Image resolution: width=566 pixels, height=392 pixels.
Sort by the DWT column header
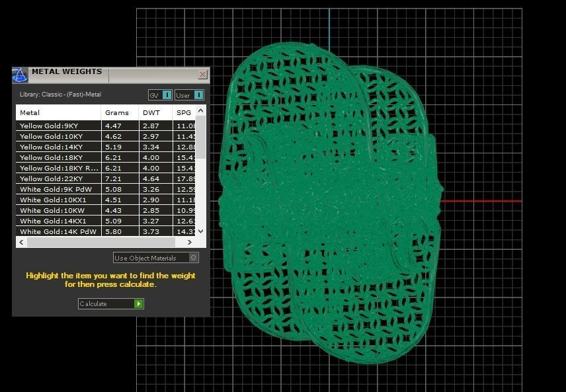point(155,112)
